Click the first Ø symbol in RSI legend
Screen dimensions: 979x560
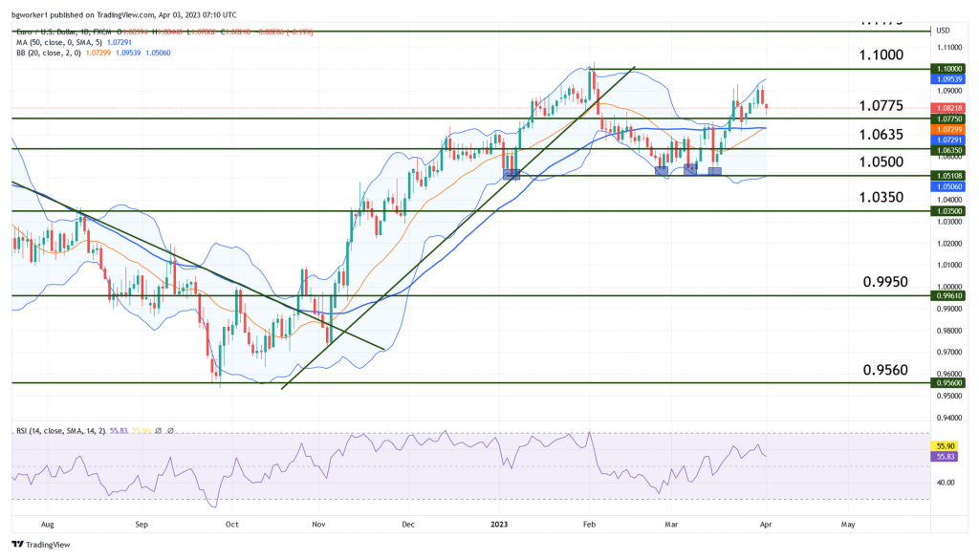click(x=159, y=431)
